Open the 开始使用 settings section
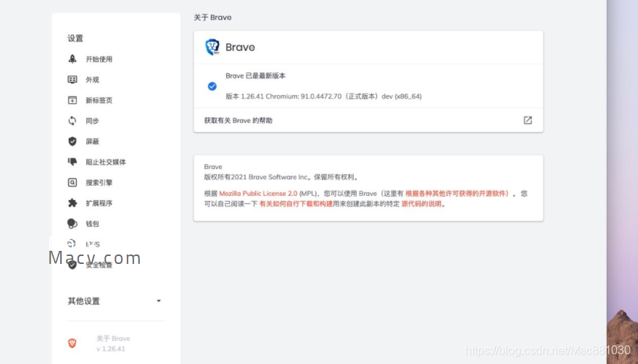The image size is (638, 364). point(99,59)
